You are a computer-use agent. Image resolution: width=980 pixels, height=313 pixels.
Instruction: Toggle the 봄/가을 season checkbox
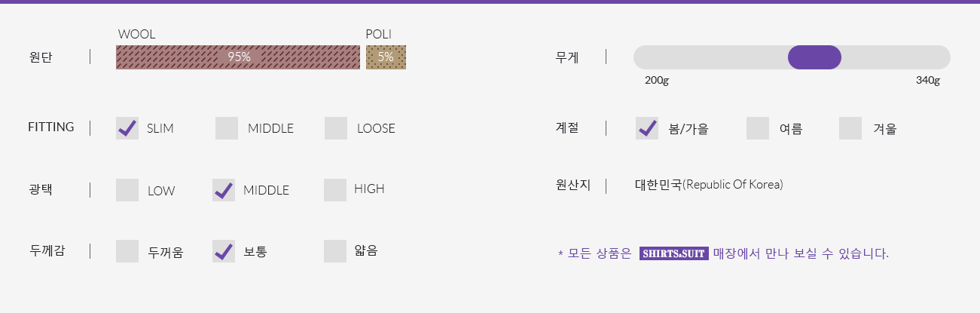tap(647, 128)
